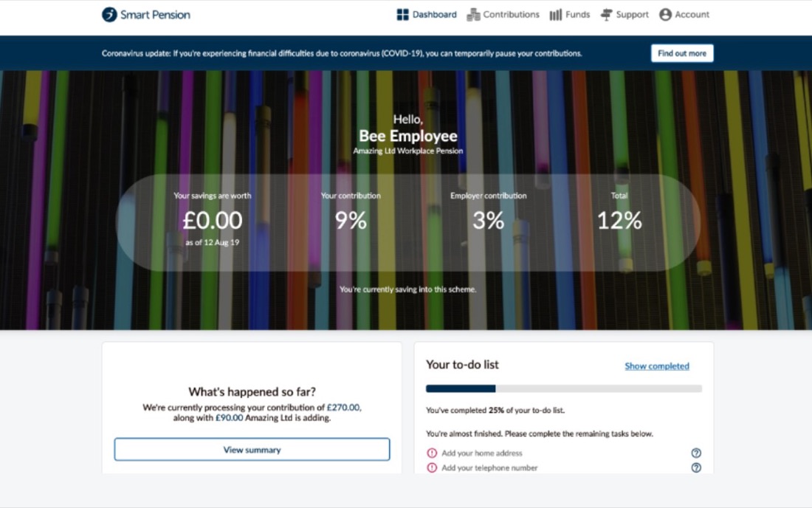Click the Smart Pension brand name
The height and width of the screenshot is (508, 812).
(x=155, y=15)
